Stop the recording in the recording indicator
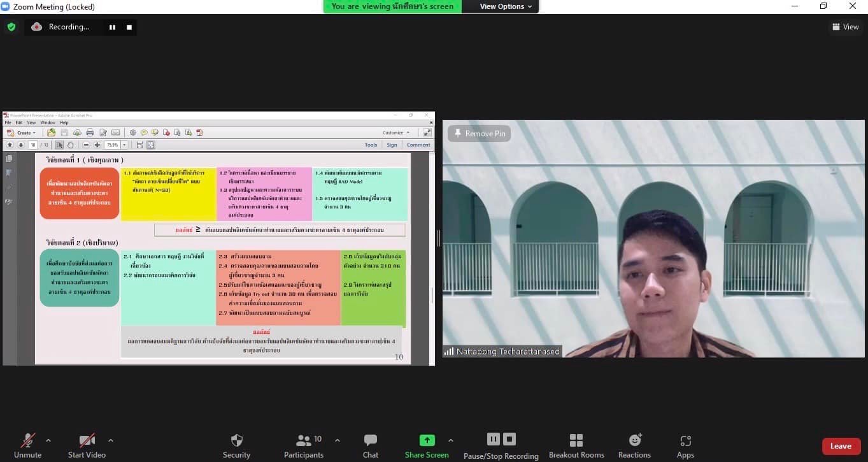Image resolution: width=868 pixels, height=462 pixels. (x=129, y=27)
